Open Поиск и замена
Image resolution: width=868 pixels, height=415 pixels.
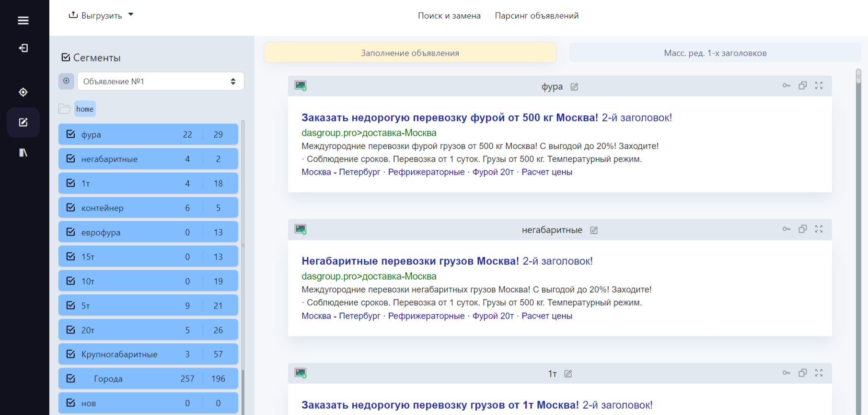[x=449, y=16]
